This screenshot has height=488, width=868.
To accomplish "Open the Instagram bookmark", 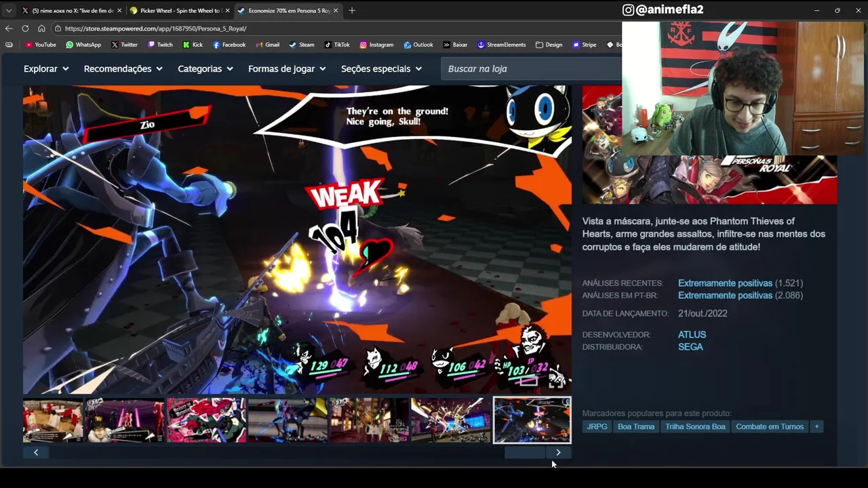I will 376,45.
